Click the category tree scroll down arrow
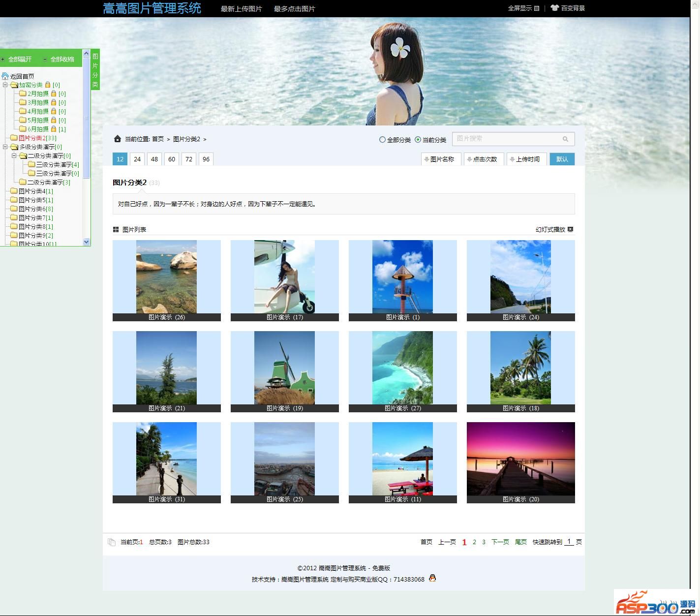The width and height of the screenshot is (700, 616). click(87, 242)
